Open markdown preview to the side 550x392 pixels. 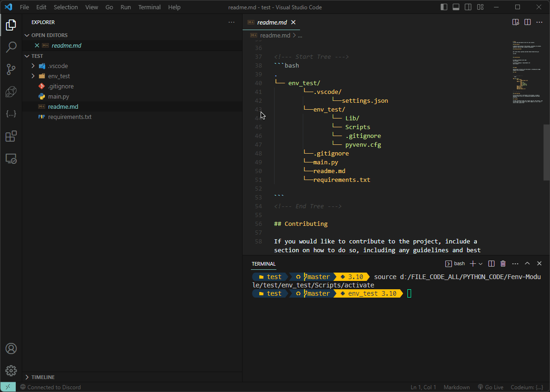tap(515, 22)
